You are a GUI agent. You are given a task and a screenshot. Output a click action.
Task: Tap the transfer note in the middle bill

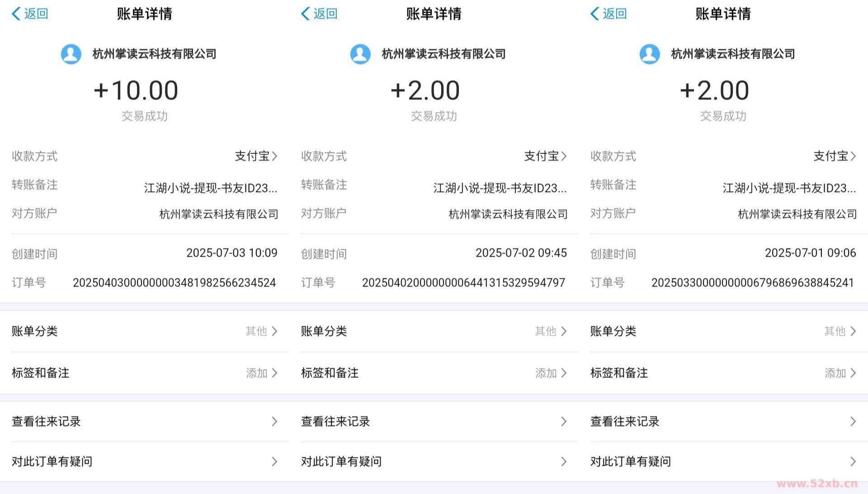pyautogui.click(x=500, y=188)
